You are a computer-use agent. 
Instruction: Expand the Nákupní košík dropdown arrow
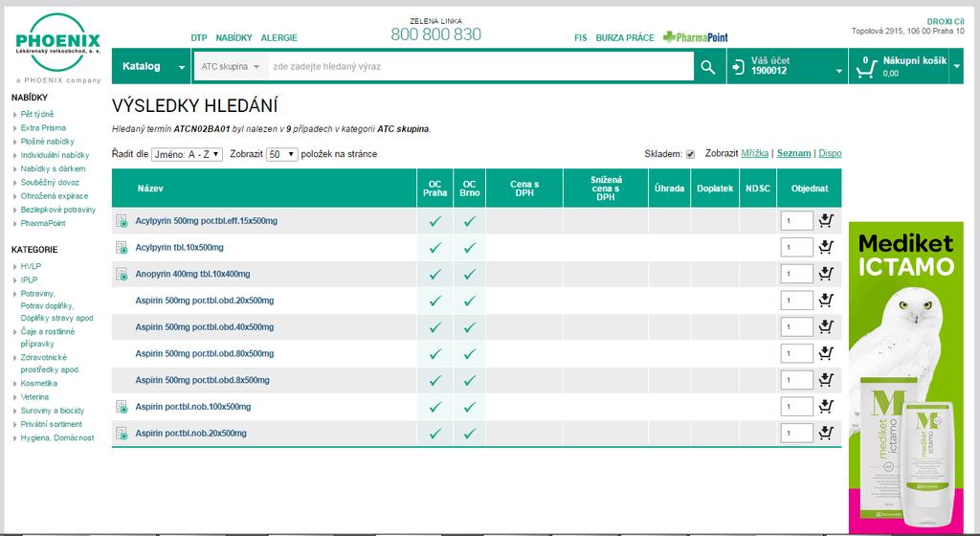coord(956,66)
